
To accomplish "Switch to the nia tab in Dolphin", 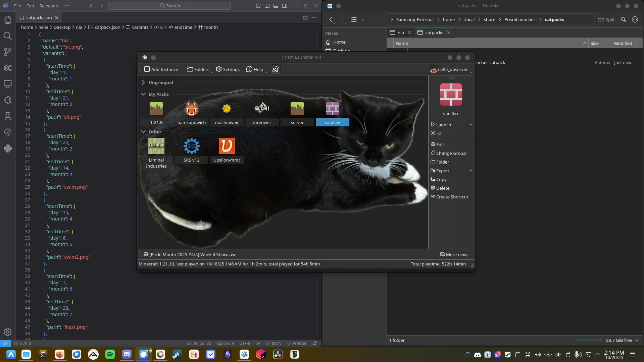I will click(x=400, y=33).
